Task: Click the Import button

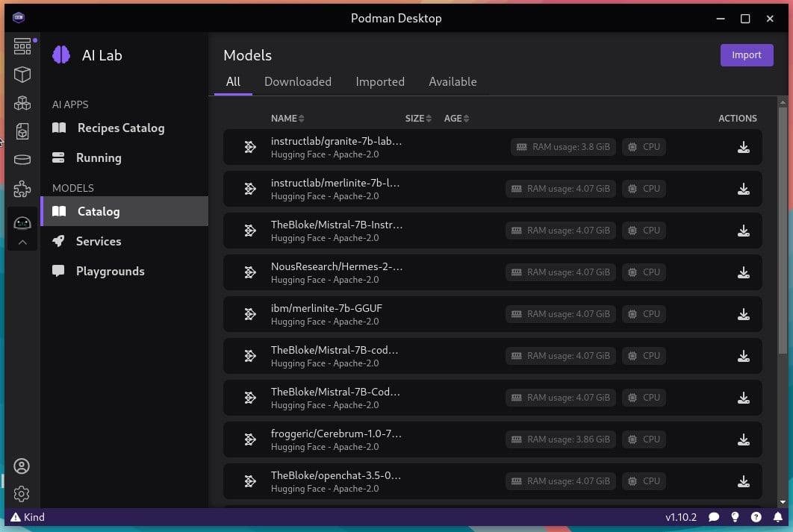Action: tap(747, 55)
